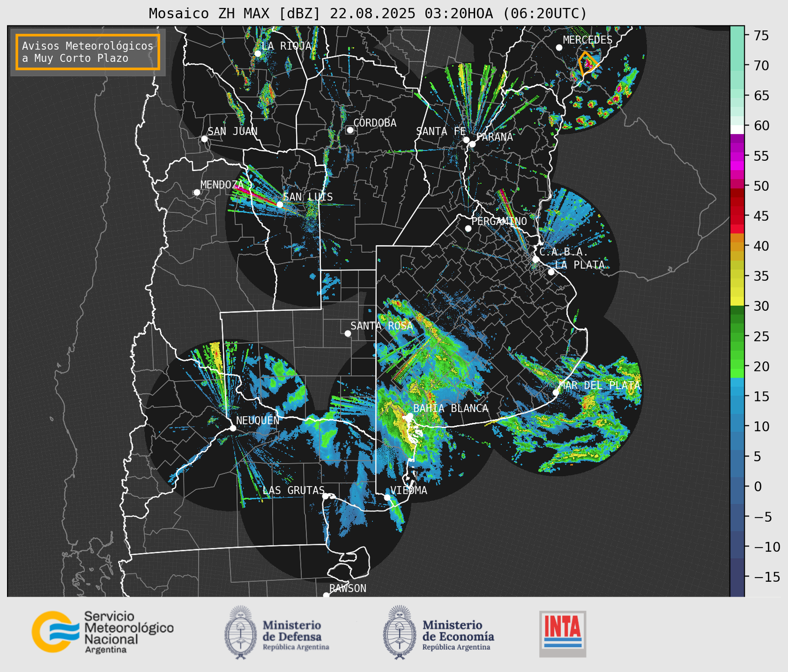Click the MENDOZA map label

pos(222,185)
